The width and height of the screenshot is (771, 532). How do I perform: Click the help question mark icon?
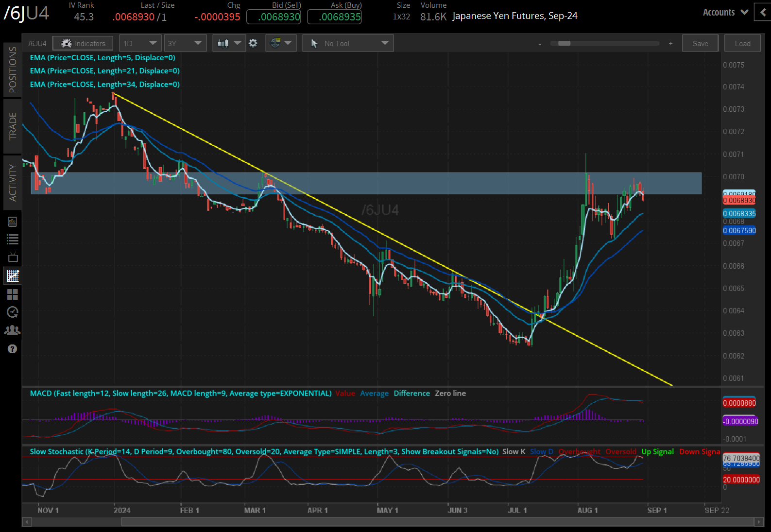click(13, 349)
